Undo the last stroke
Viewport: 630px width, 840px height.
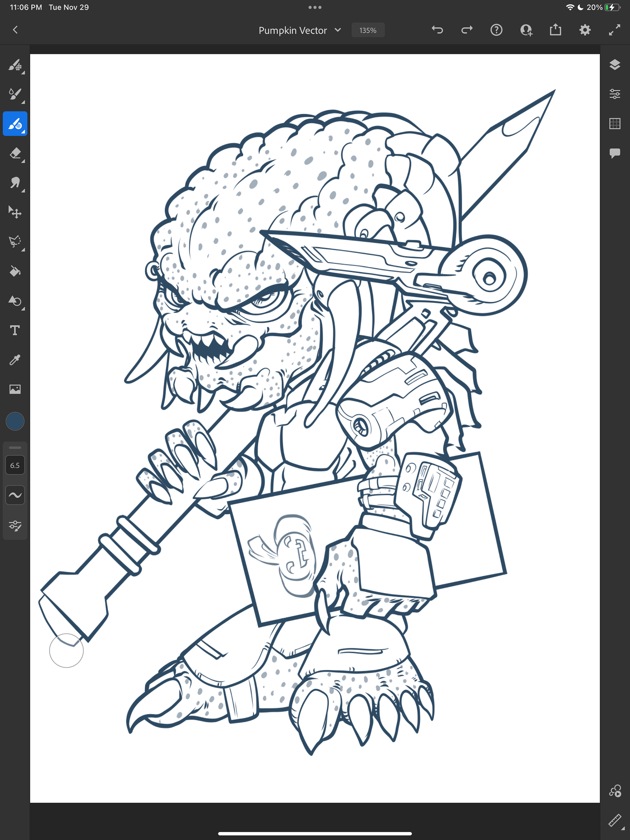(x=437, y=30)
